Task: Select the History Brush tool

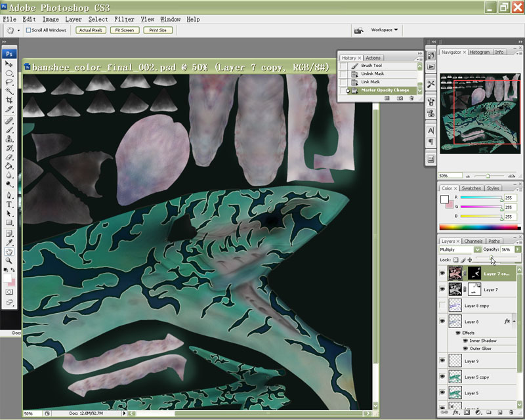Action: [9, 148]
